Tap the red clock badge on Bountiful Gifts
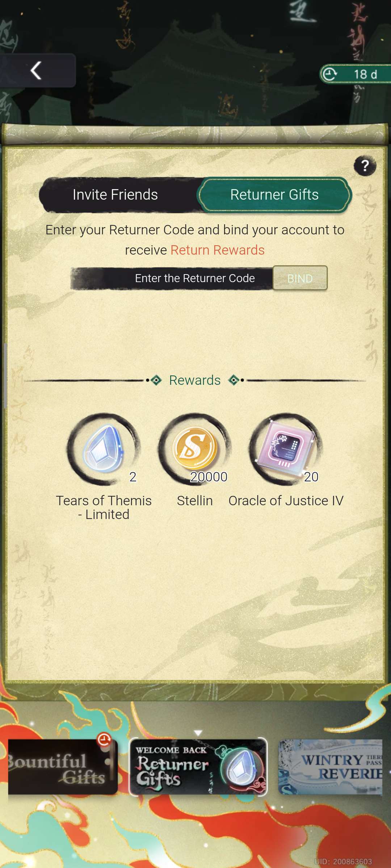Image resolution: width=391 pixels, height=868 pixels. [104, 740]
